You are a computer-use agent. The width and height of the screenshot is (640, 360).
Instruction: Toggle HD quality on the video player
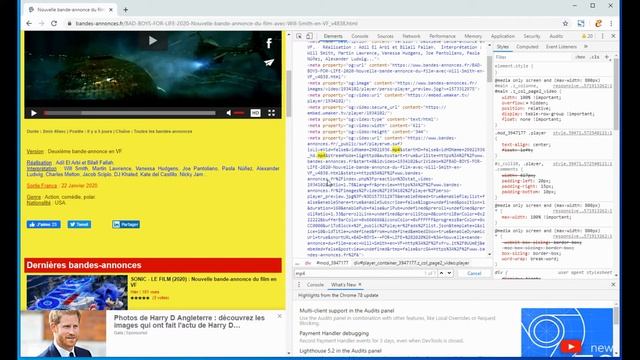pos(256,113)
